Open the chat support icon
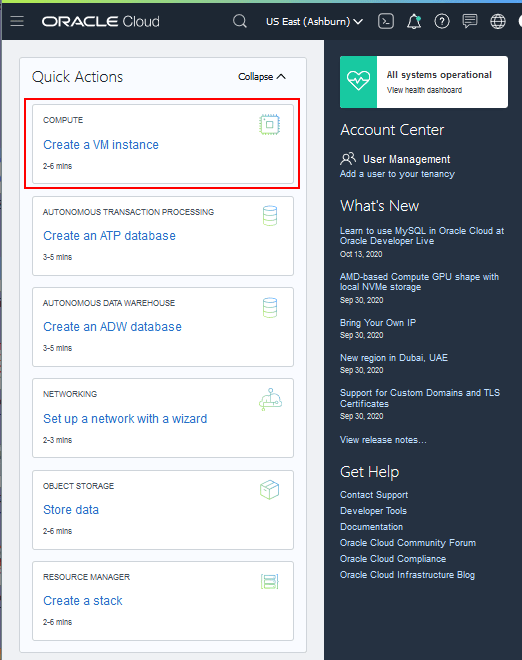 (470, 21)
